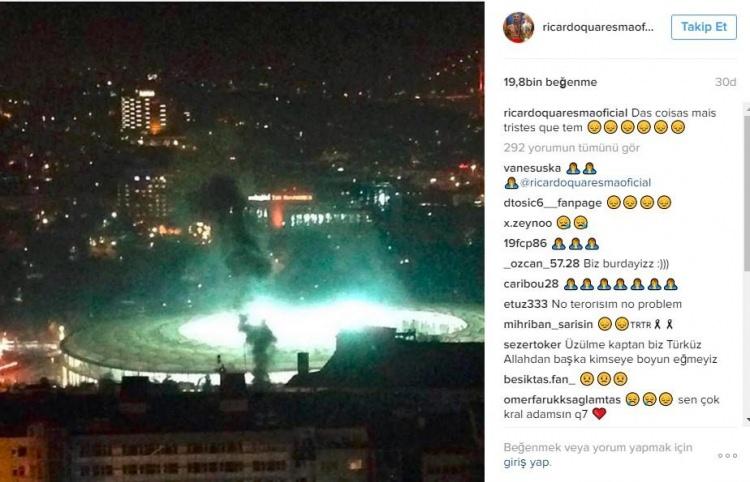750x482 pixels.
Task: Open the ricardoquaresmaof... header username
Action: click(598, 27)
